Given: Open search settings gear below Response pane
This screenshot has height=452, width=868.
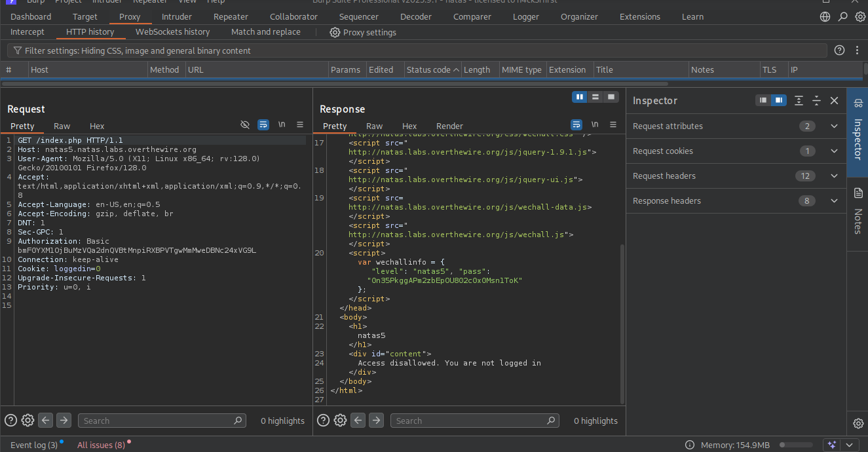Looking at the screenshot, I should point(340,421).
